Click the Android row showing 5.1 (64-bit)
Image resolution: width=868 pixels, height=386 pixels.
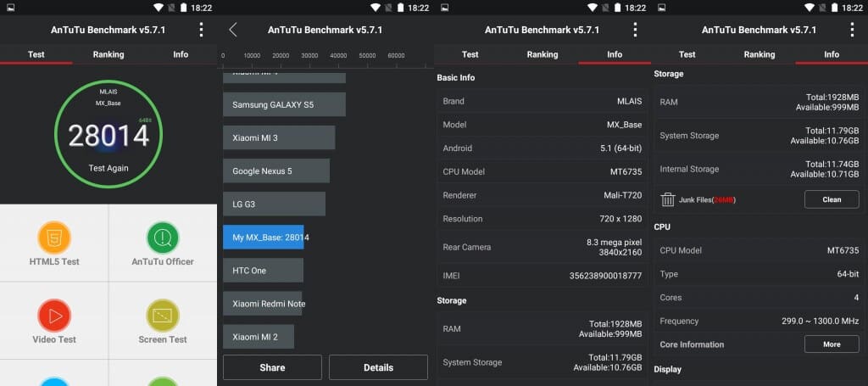[542, 148]
